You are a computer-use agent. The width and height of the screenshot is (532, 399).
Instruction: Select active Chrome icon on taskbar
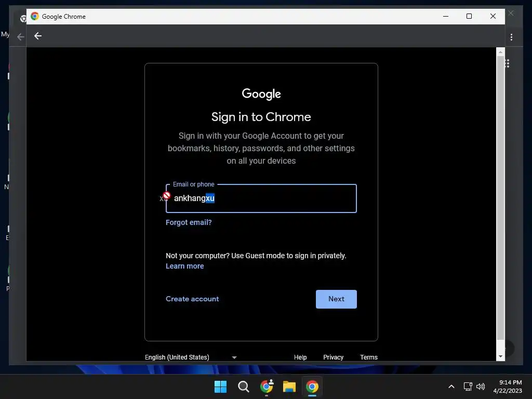(312, 387)
